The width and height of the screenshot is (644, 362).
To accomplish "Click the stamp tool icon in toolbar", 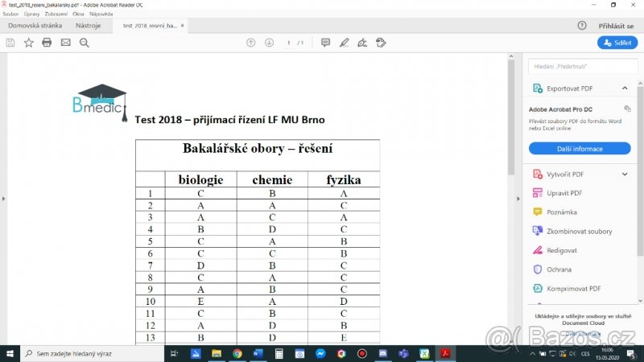I will [x=381, y=43].
